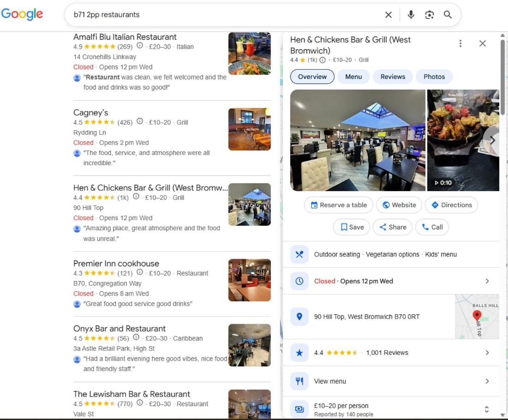Click scrollbar down arrow at bottom

point(502,415)
